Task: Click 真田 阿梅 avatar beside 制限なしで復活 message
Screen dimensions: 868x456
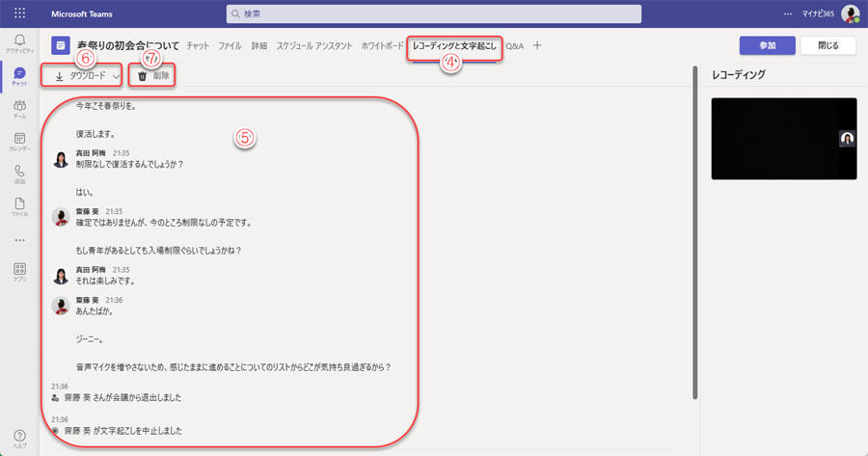Action: [61, 159]
